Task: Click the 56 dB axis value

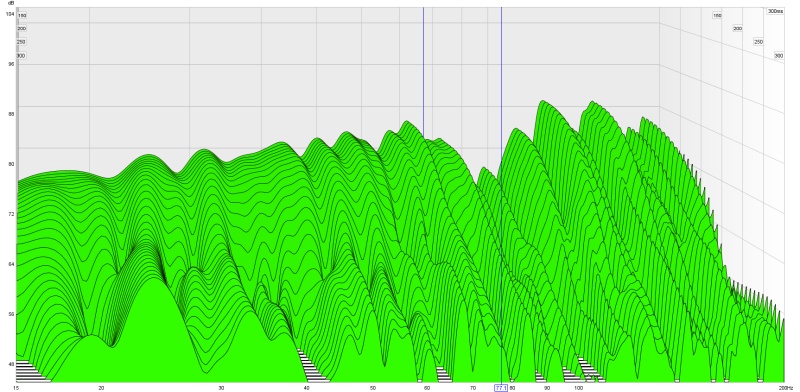Action: [11, 314]
